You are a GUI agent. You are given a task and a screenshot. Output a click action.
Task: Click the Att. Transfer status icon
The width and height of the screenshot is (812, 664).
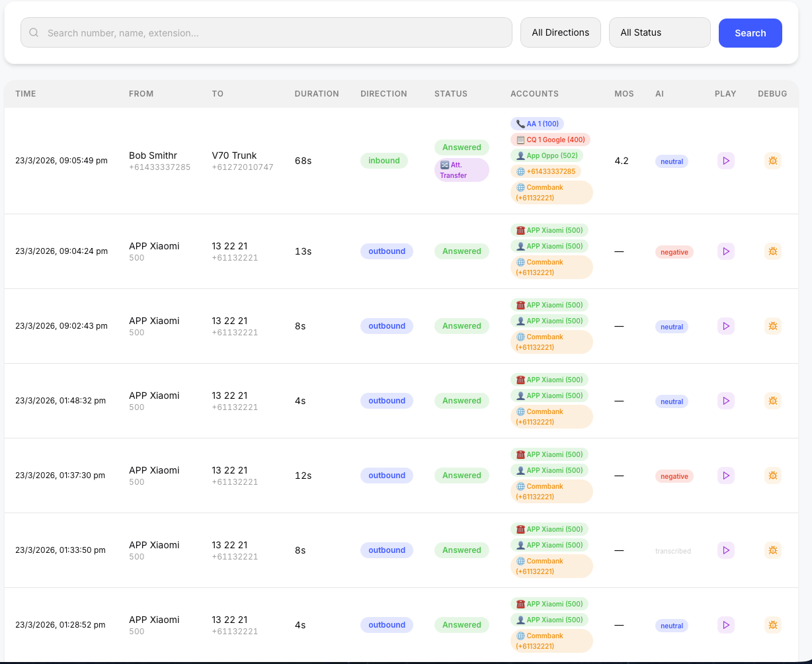coord(444,165)
